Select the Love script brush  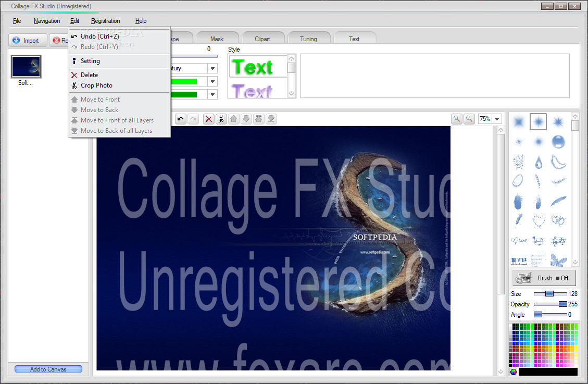519,240
